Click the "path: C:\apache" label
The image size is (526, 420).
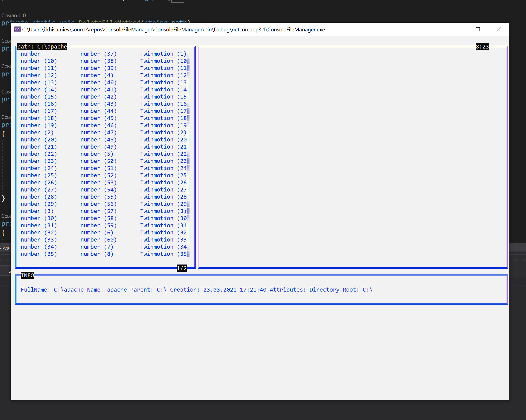pyautogui.click(x=42, y=46)
